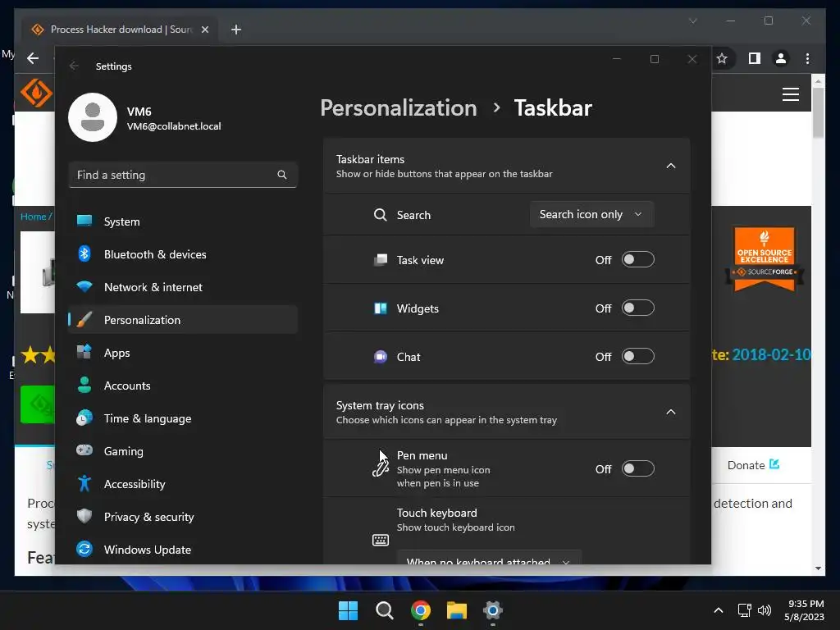Viewport: 840px width, 630px height.
Task: Open Windows Update settings
Action: click(183, 549)
